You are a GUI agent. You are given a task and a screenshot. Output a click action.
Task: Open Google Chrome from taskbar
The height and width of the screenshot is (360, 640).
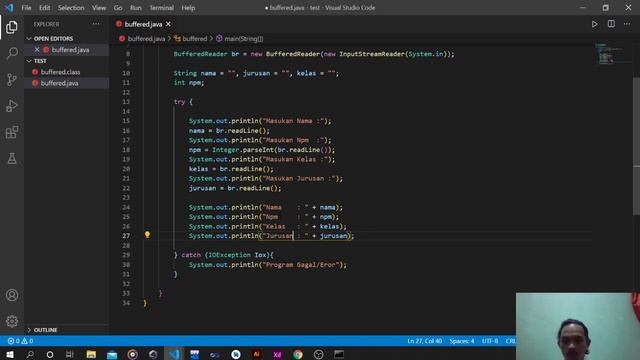[x=298, y=354]
